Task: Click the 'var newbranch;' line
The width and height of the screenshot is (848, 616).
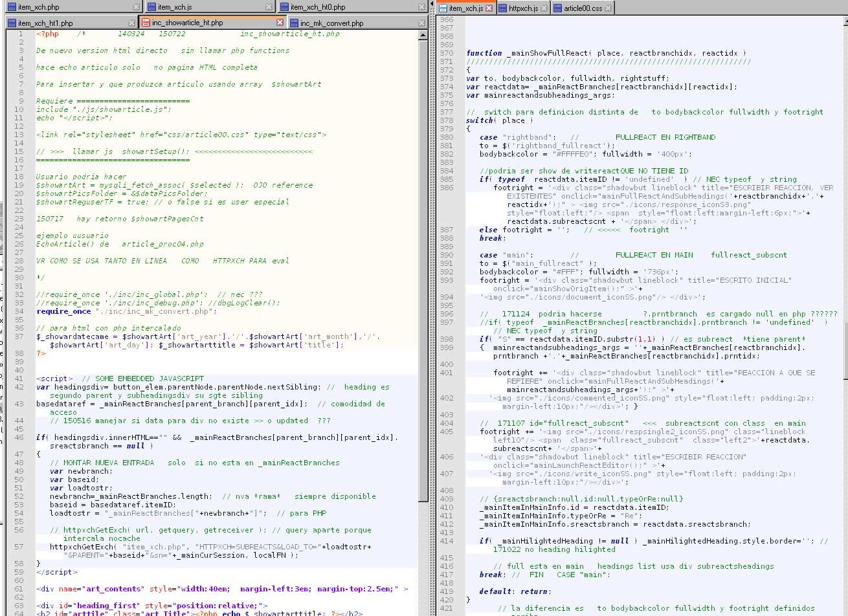Action: [x=81, y=471]
